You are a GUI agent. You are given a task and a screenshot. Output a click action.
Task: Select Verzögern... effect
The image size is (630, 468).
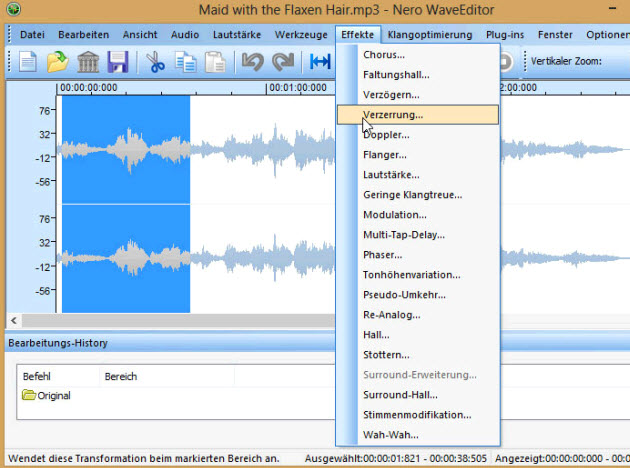point(418,95)
